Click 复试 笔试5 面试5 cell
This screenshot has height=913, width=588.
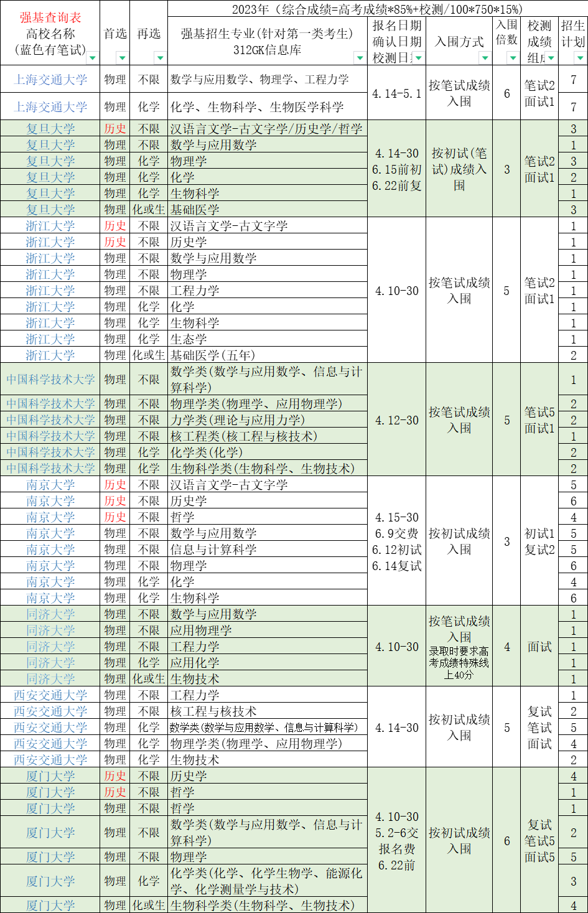tap(539, 840)
